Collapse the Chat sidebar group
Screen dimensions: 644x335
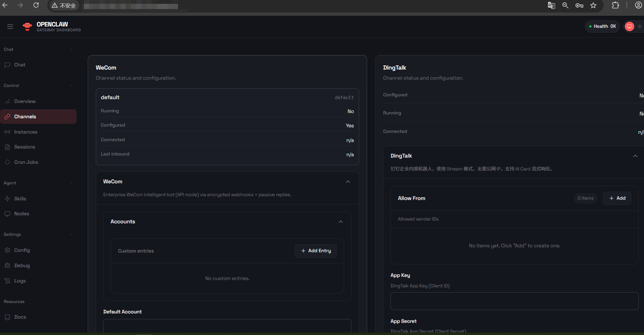coord(71,49)
